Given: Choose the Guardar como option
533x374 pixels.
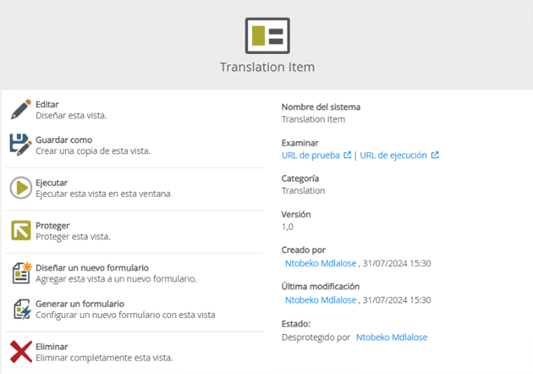Looking at the screenshot, I should [64, 140].
